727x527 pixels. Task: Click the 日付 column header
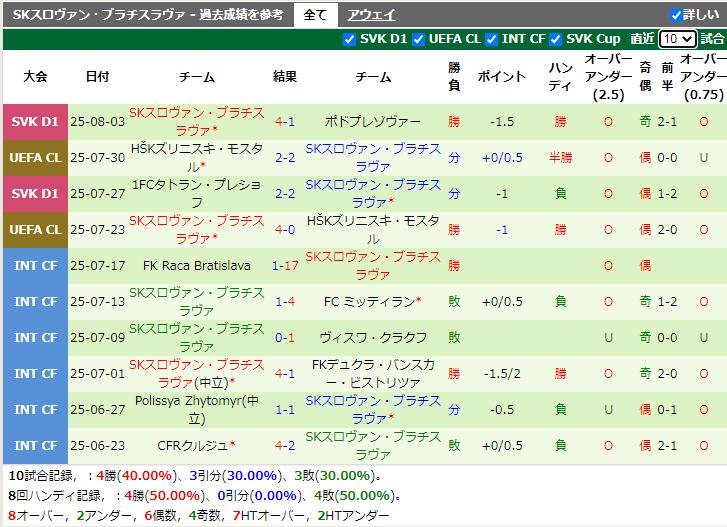pyautogui.click(x=97, y=76)
